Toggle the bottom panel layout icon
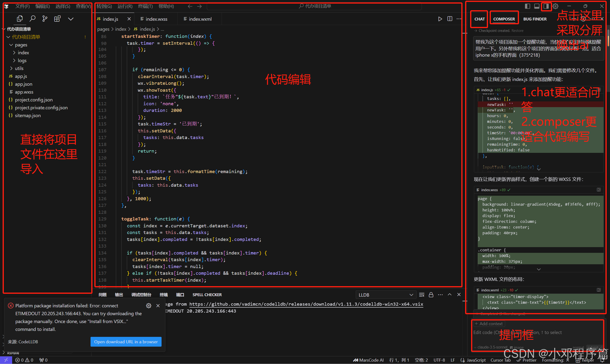 tap(537, 6)
